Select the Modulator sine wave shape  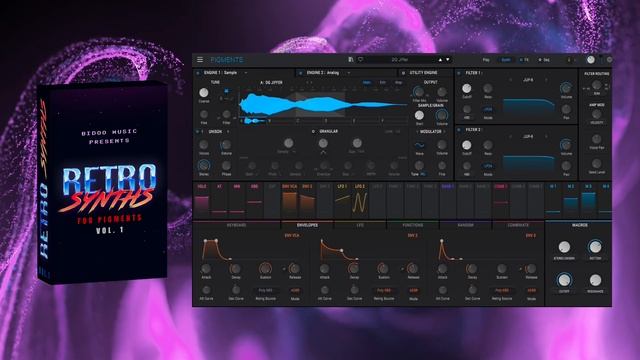(419, 145)
